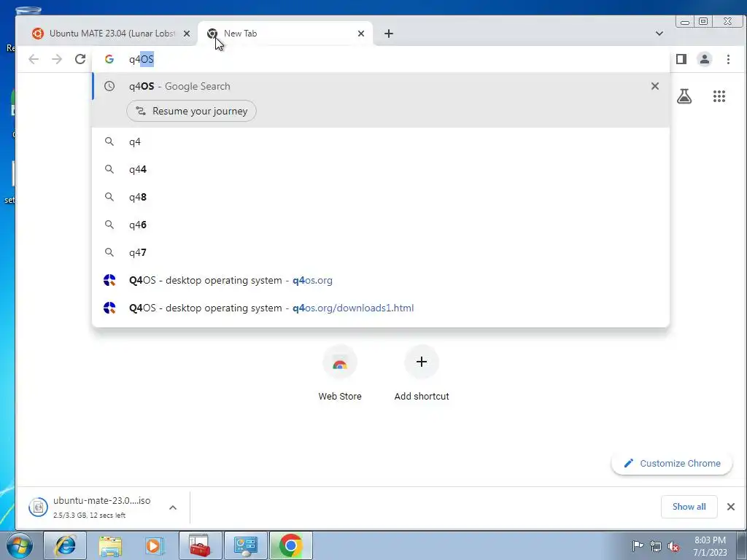Open the Chrome three-dot menu
Image resolution: width=747 pixels, height=560 pixels.
(x=728, y=59)
